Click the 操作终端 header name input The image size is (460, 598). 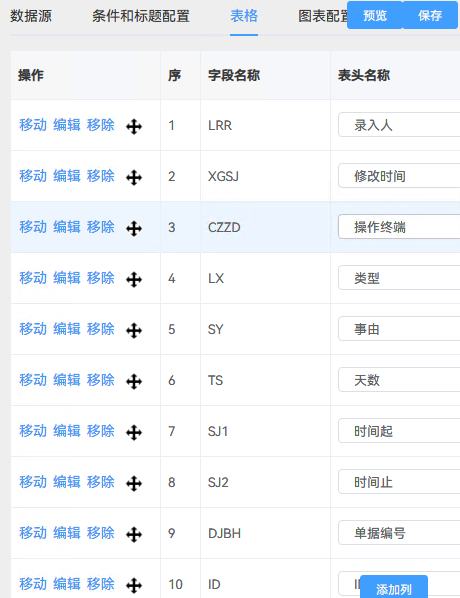click(399, 227)
